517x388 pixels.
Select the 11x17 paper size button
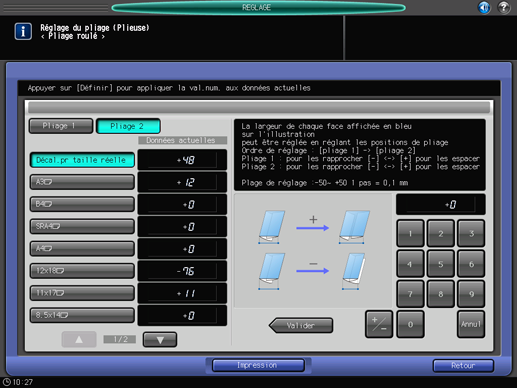[82, 293]
